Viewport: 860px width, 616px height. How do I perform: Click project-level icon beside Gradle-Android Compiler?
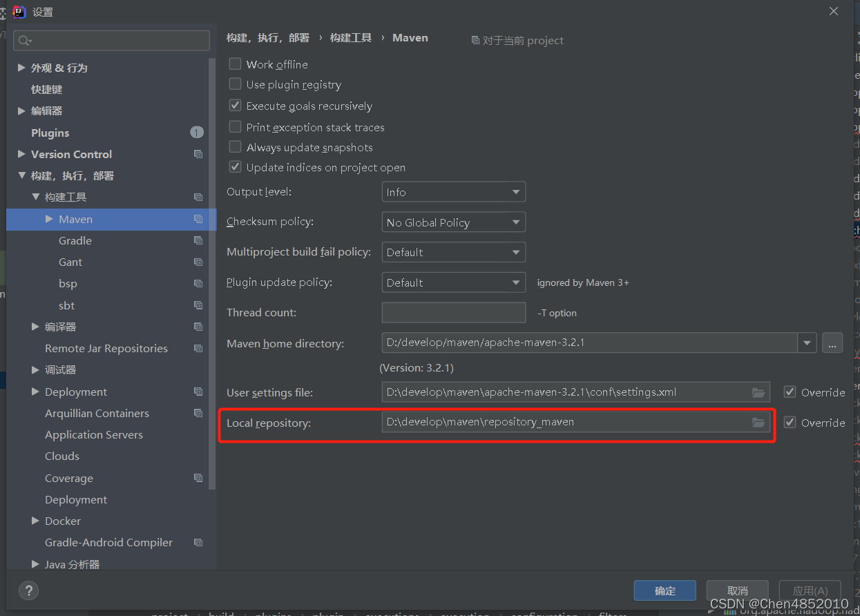(198, 542)
